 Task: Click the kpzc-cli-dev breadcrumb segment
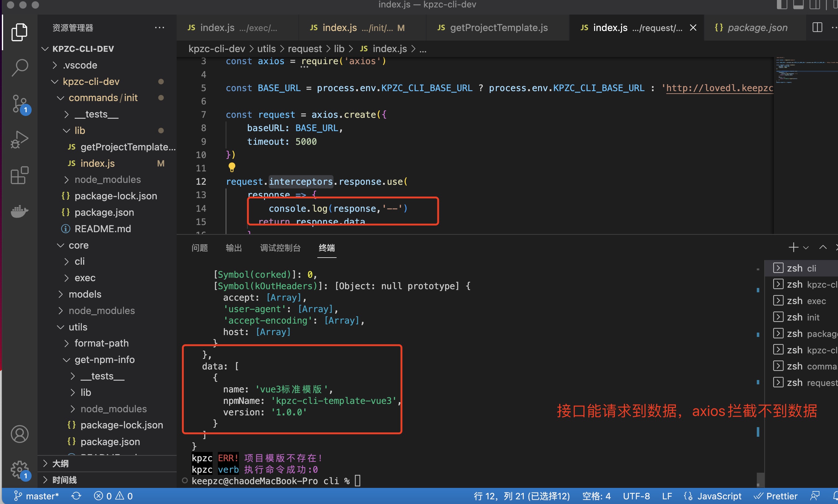click(217, 49)
